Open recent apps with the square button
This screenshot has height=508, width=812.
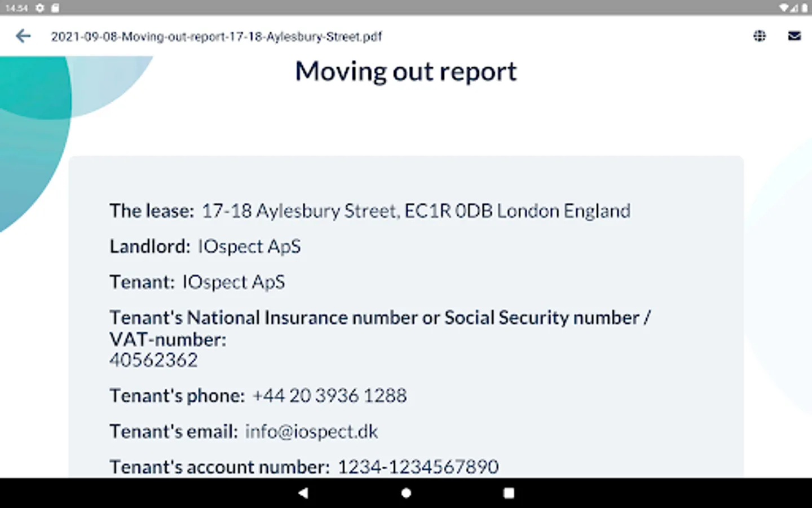click(509, 493)
